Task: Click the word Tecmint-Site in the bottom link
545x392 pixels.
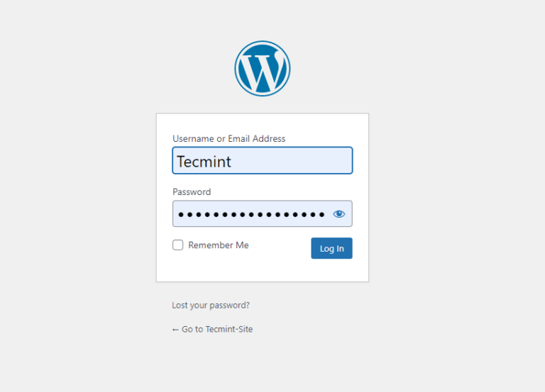Action: click(229, 329)
